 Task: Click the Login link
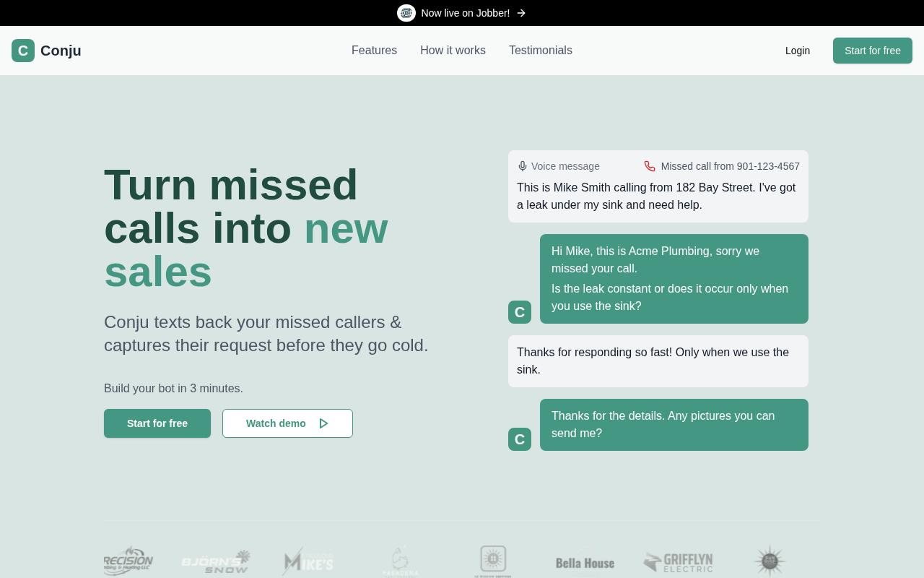tap(798, 51)
